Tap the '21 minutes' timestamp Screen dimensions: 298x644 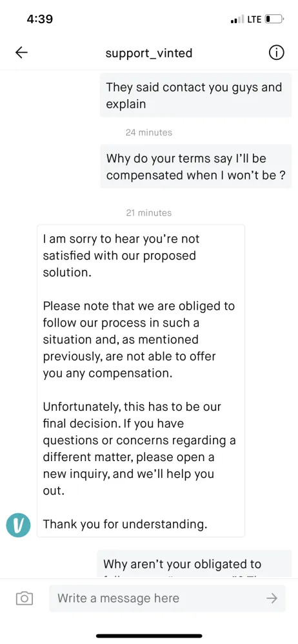(x=149, y=213)
